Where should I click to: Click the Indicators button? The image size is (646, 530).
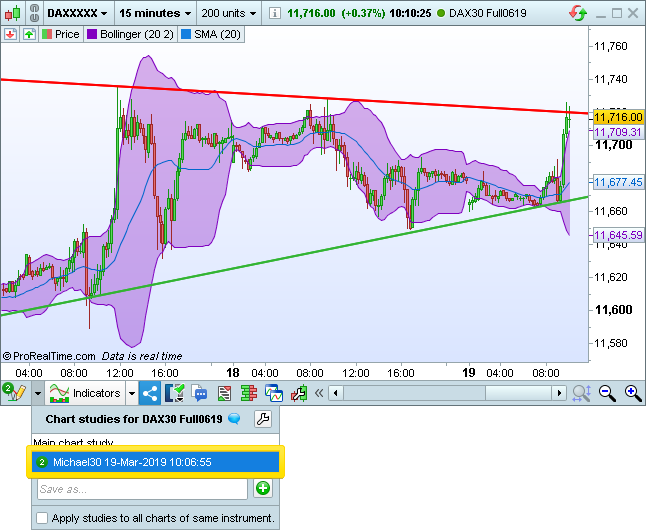tap(89, 393)
